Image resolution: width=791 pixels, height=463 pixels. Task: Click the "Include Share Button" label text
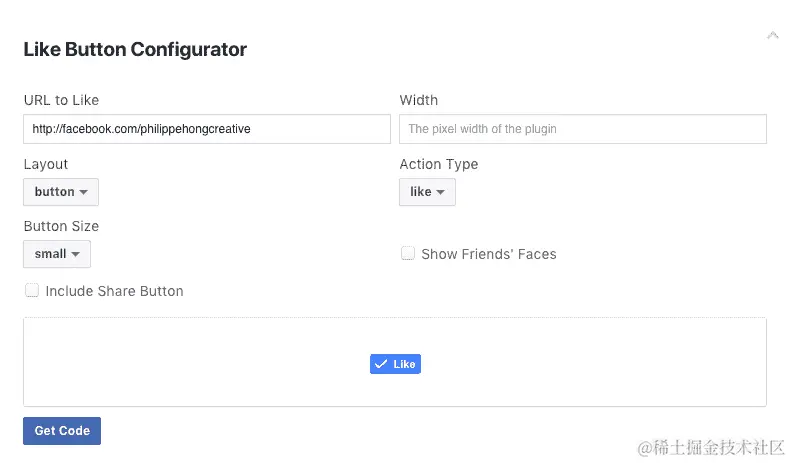pos(114,291)
